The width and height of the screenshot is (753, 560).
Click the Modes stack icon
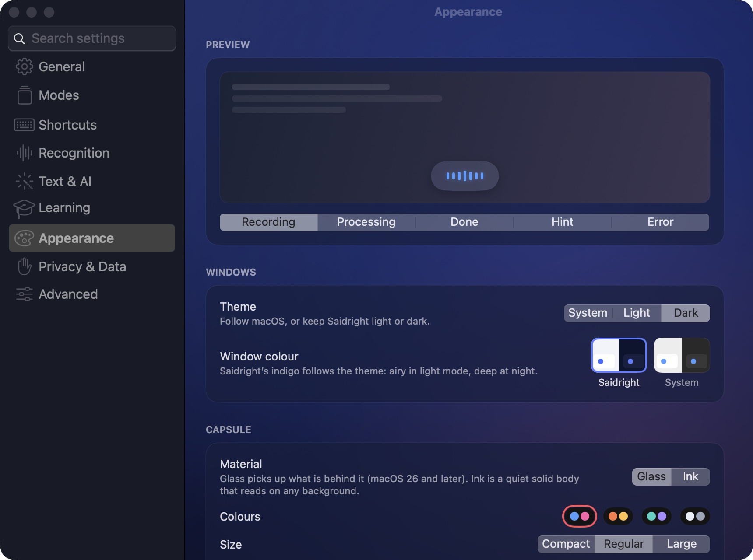[25, 95]
